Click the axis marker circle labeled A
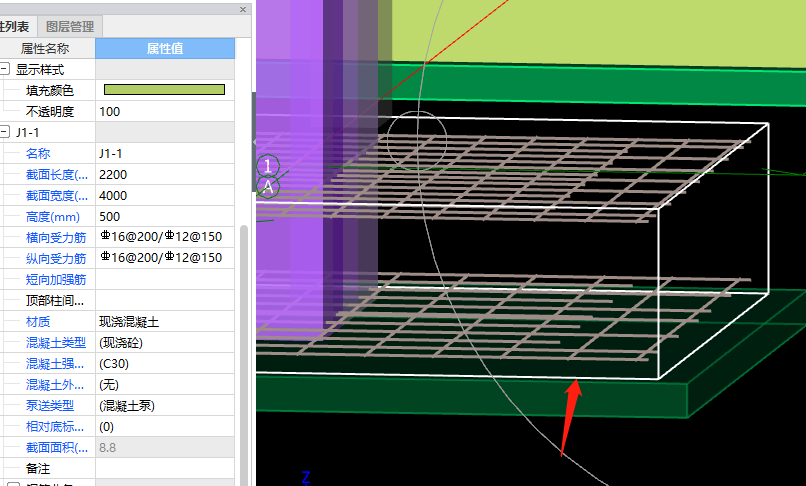The width and height of the screenshot is (806, 486). 268,187
